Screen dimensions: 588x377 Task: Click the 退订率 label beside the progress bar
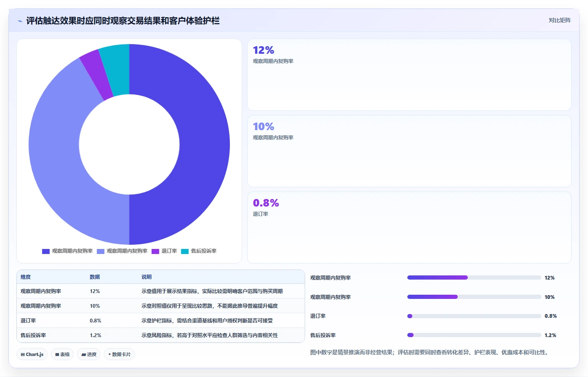[318, 316]
